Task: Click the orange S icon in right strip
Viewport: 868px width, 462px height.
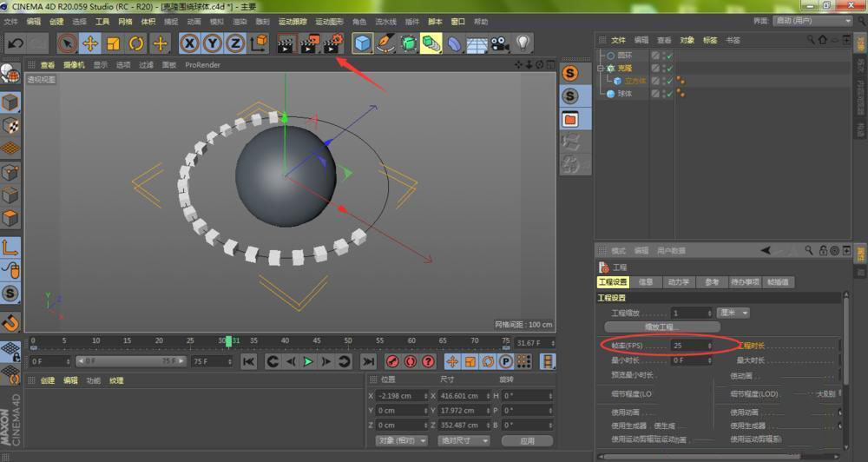Action: point(570,73)
